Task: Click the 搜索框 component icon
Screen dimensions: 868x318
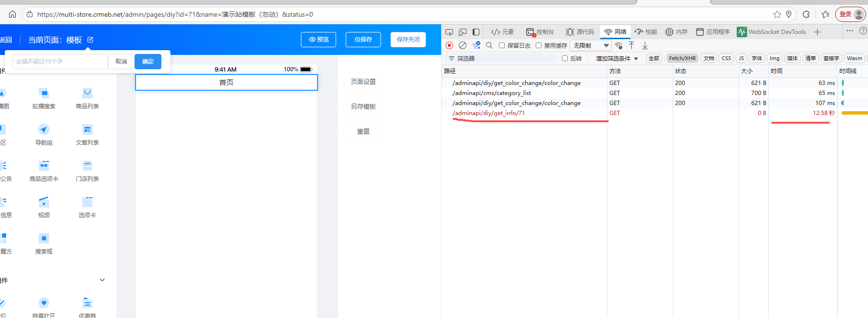Action: [x=44, y=238]
